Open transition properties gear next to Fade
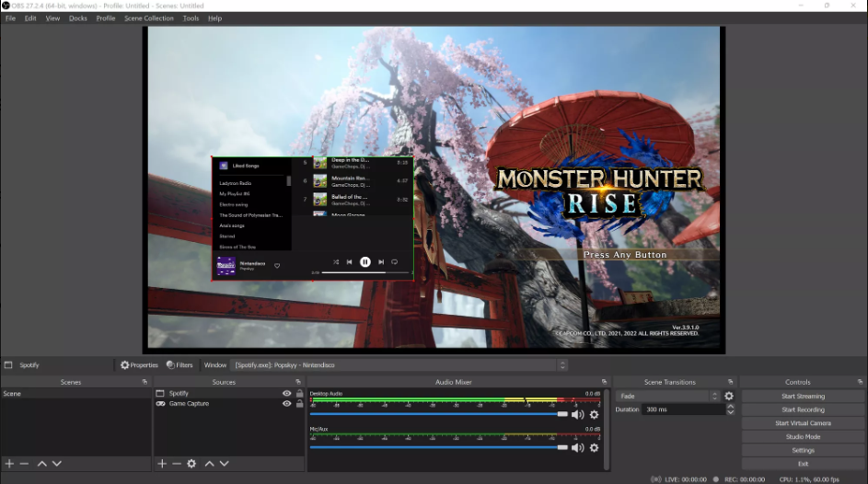 [729, 396]
